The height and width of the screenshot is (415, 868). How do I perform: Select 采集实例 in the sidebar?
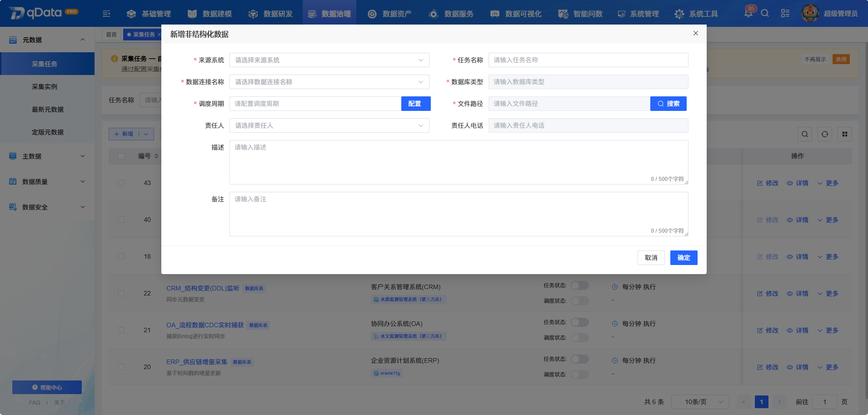click(x=47, y=86)
